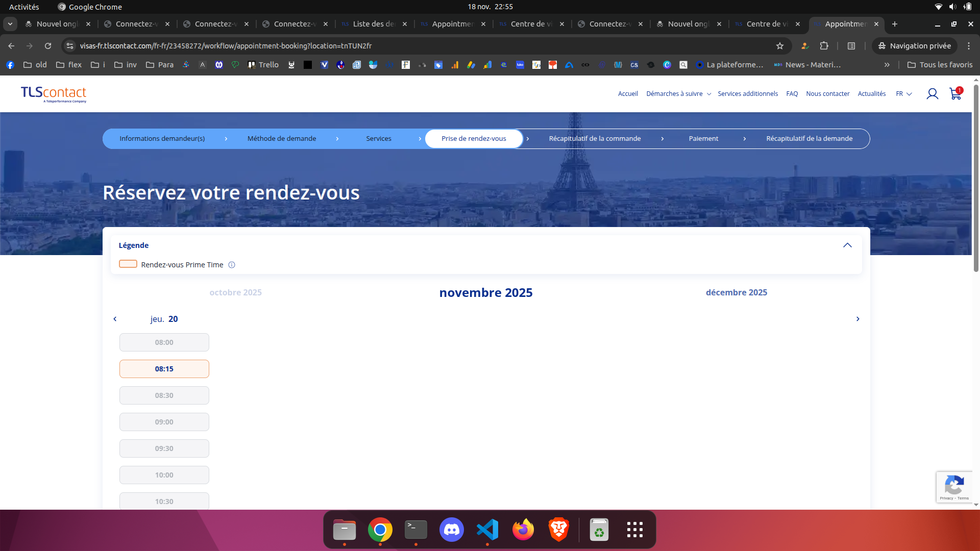Open the shopping cart icon

[955, 93]
